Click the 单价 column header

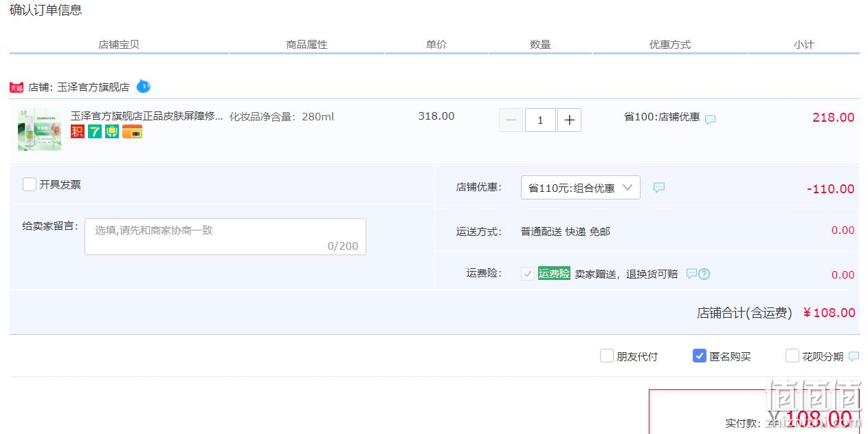click(436, 45)
